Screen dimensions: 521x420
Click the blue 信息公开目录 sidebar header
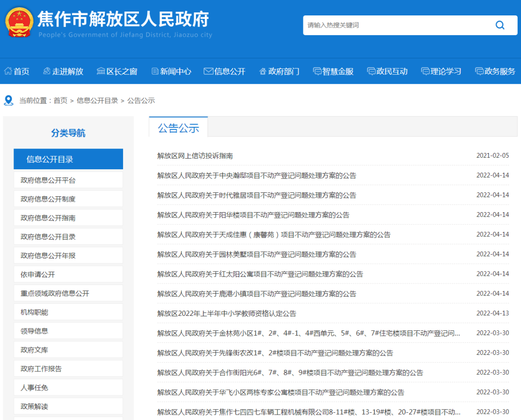(68, 159)
